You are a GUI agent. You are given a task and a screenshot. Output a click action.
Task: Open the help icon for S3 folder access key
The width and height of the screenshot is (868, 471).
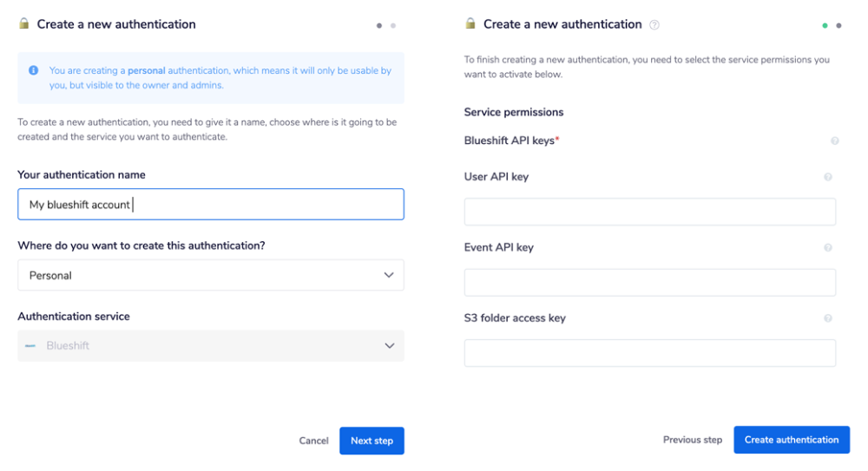(828, 318)
